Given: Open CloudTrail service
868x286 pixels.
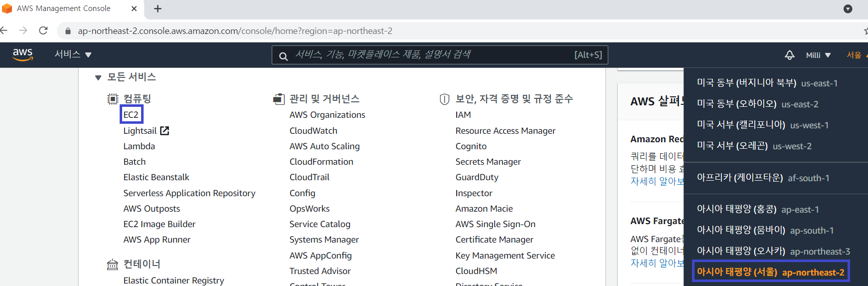Looking at the screenshot, I should 310,177.
